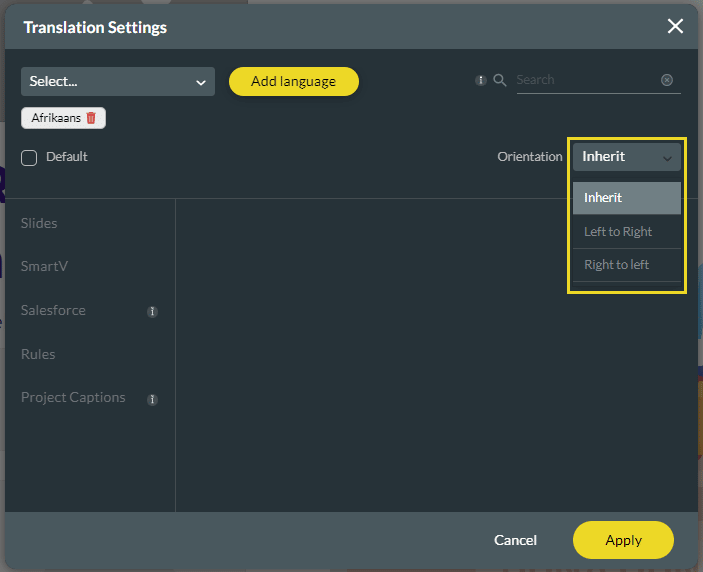
Task: Click info icon next to Project Captions
Action: point(152,399)
